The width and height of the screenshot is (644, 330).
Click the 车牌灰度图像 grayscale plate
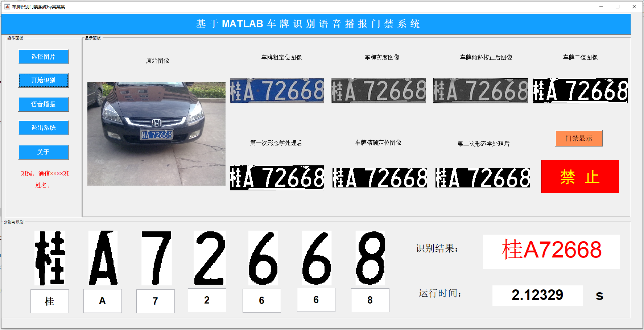coord(379,91)
